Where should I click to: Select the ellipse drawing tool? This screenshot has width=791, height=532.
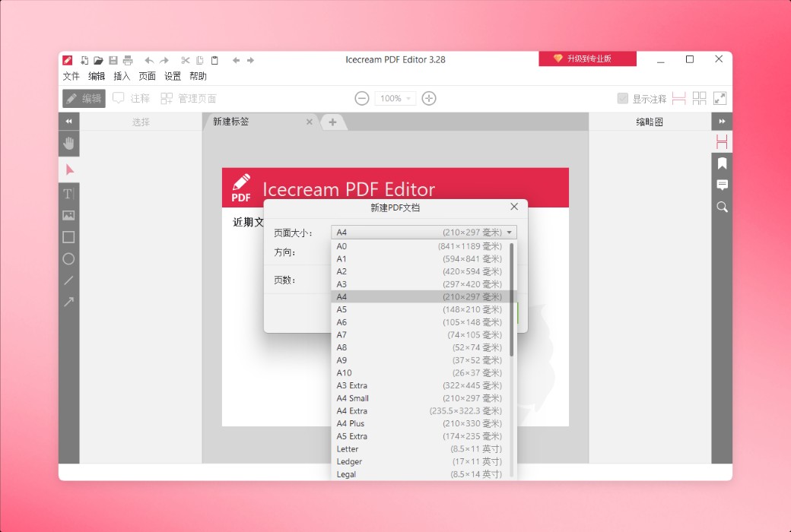tap(68, 259)
